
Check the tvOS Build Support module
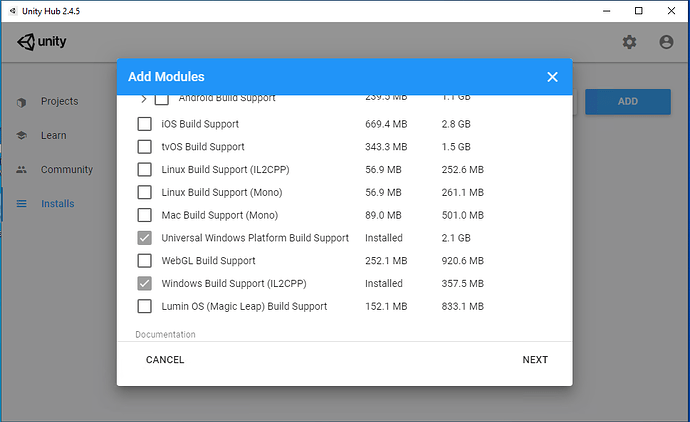[144, 147]
